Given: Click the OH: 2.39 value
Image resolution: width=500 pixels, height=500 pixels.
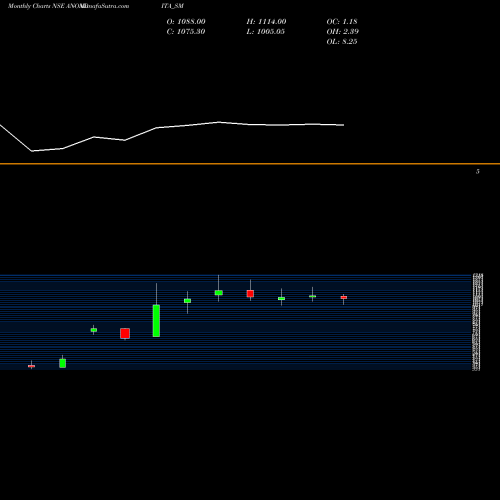Looking at the screenshot, I should (343, 32).
